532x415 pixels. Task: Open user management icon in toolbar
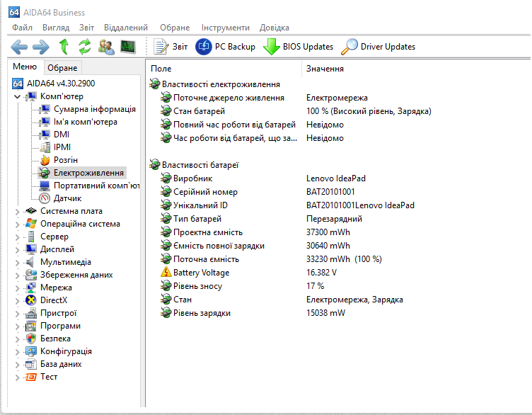point(106,47)
